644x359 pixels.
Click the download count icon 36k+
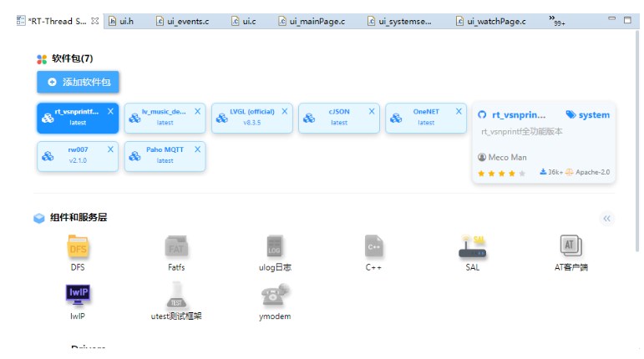coord(543,171)
